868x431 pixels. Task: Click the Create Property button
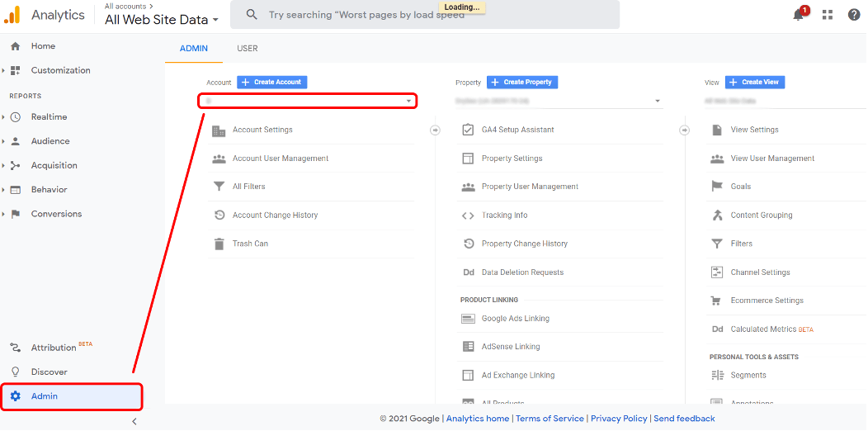[x=522, y=82]
